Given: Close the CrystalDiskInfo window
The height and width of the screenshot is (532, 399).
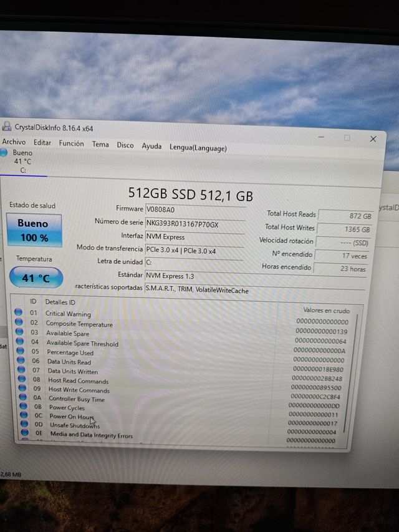Looking at the screenshot, I should (x=373, y=138).
